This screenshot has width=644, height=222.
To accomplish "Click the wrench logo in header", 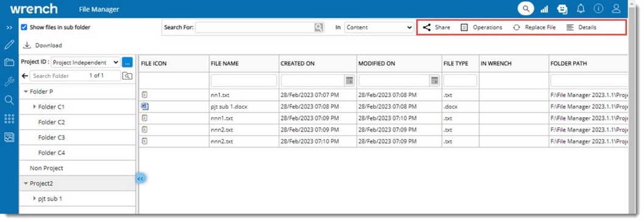I will tap(34, 9).
